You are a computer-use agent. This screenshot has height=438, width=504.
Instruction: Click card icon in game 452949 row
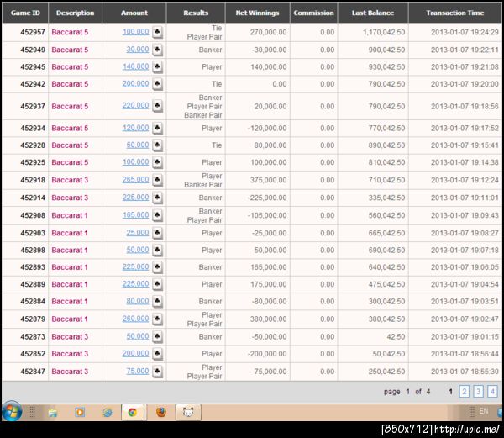[x=157, y=50]
